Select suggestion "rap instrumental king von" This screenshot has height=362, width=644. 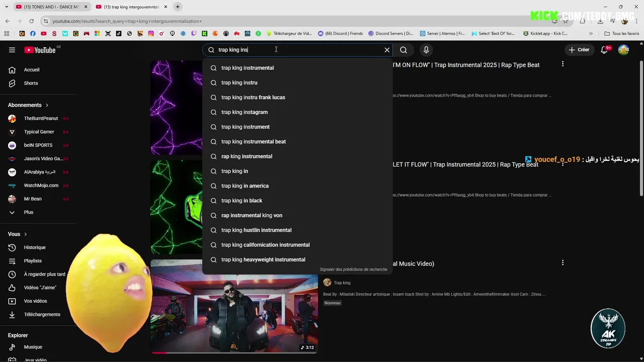pyautogui.click(x=297, y=215)
